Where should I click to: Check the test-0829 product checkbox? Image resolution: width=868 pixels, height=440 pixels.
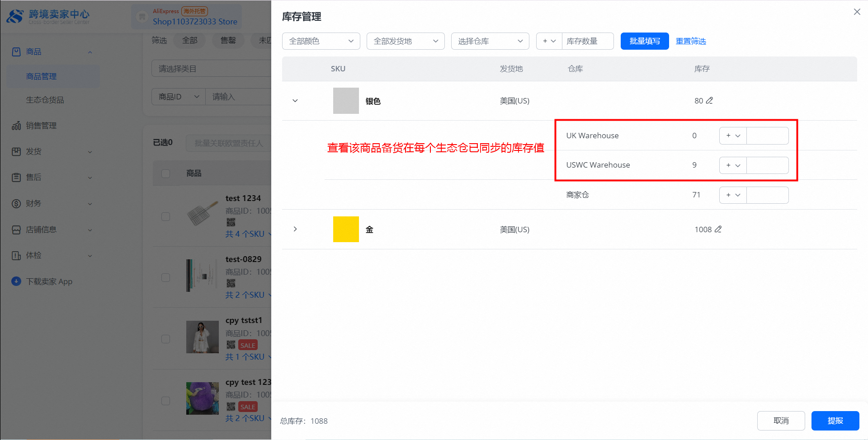click(x=166, y=277)
